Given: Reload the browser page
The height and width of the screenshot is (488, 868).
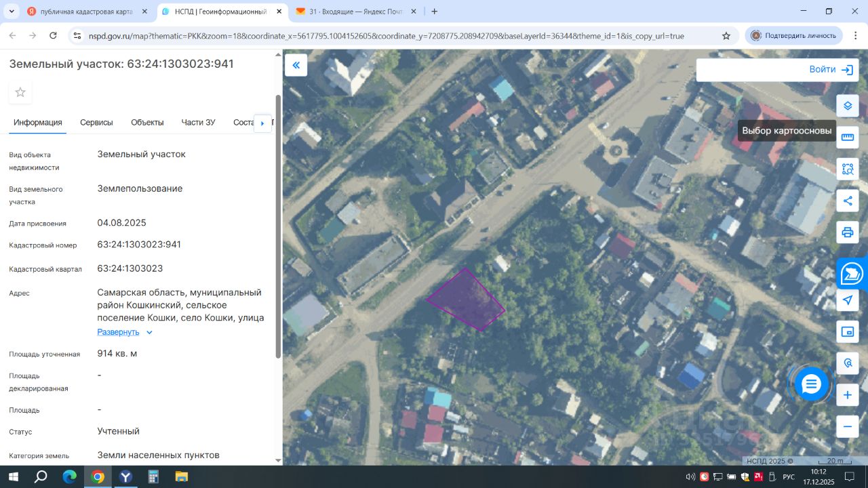Looking at the screenshot, I should tap(53, 36).
